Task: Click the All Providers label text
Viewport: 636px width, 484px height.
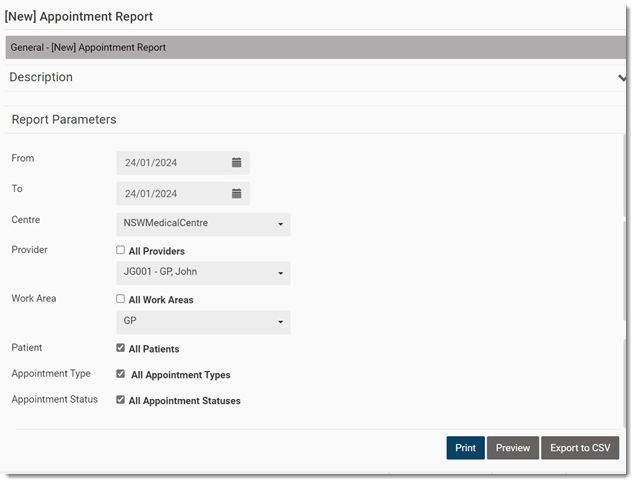Action: click(157, 251)
